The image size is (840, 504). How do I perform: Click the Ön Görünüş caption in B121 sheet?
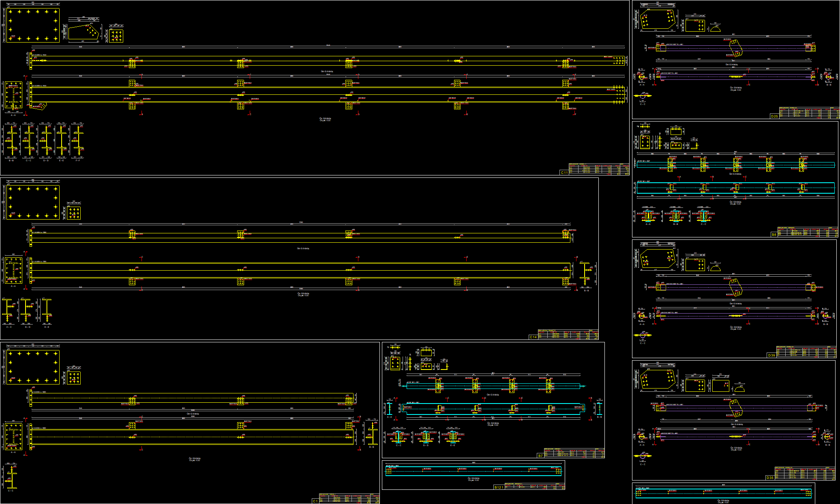[474, 479]
